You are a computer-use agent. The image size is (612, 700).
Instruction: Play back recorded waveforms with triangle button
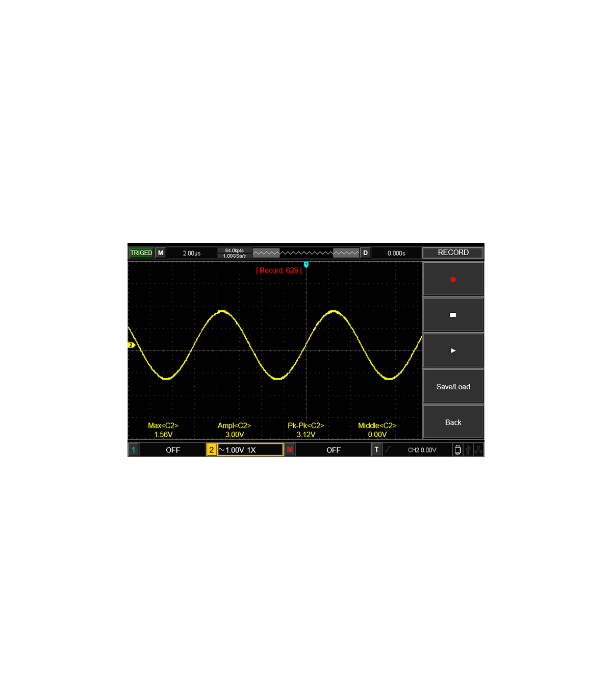(x=453, y=351)
